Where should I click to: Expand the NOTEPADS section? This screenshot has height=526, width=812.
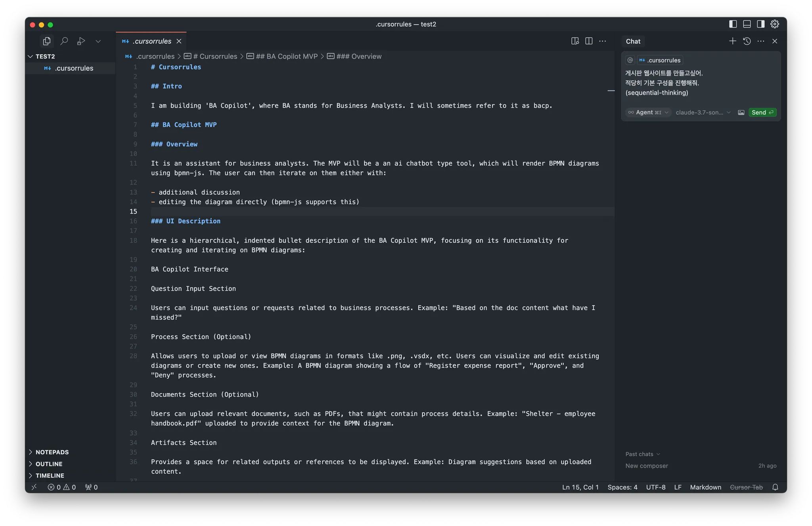(52, 452)
